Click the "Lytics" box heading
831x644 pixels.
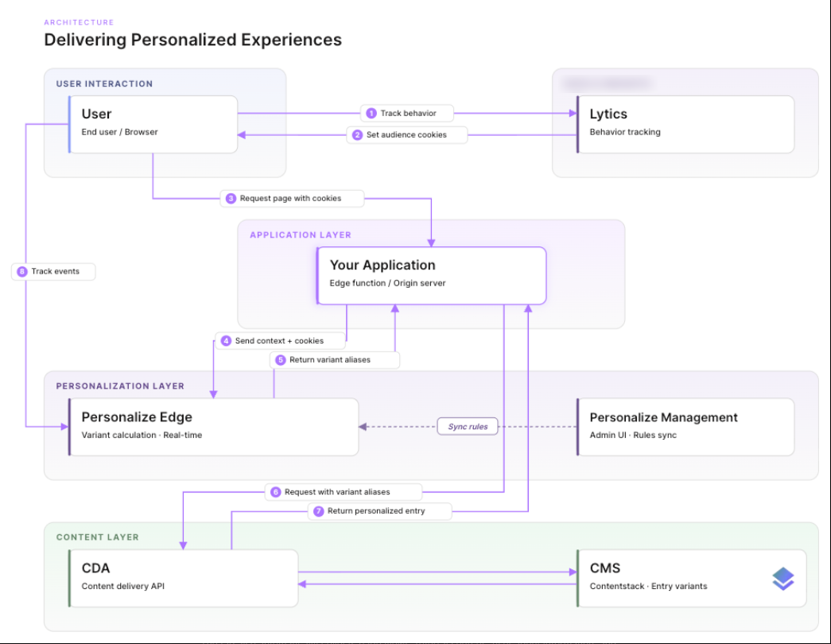pos(608,114)
